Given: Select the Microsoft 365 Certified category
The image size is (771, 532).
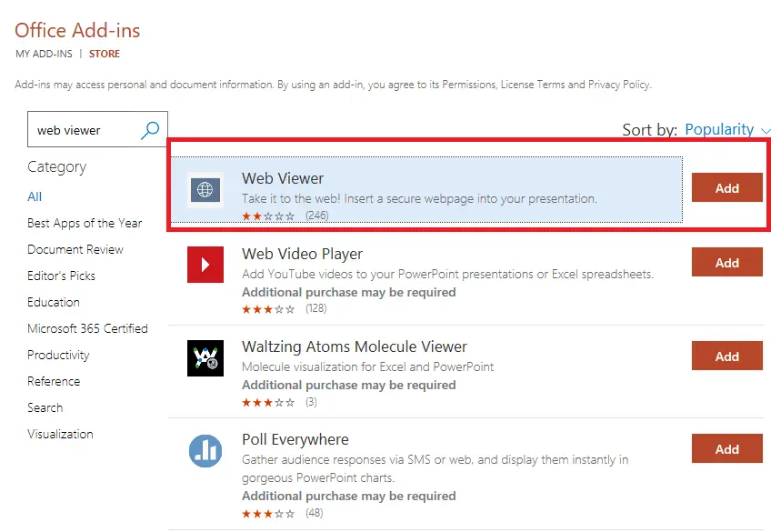Looking at the screenshot, I should [87, 328].
